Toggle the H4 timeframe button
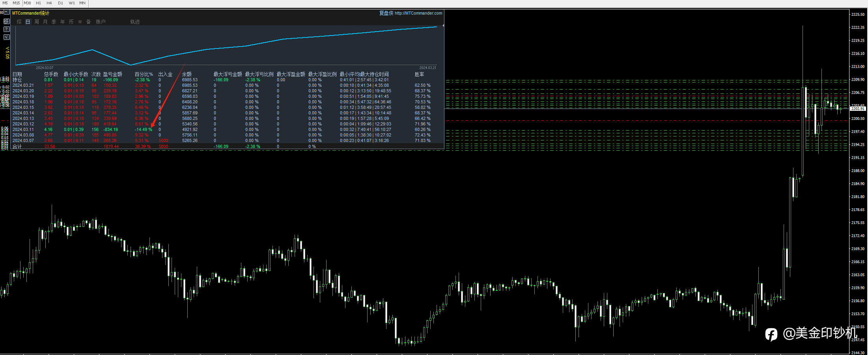The height and width of the screenshot is (355, 868). click(49, 3)
